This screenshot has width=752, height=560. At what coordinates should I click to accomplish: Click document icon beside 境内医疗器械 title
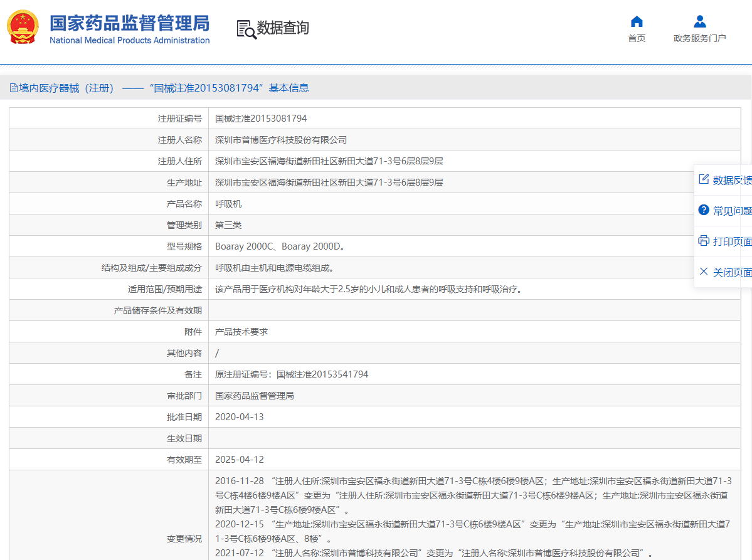[x=13, y=88]
